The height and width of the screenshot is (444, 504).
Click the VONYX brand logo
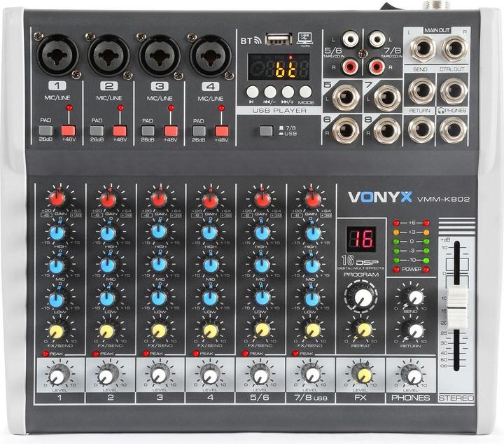pos(380,197)
